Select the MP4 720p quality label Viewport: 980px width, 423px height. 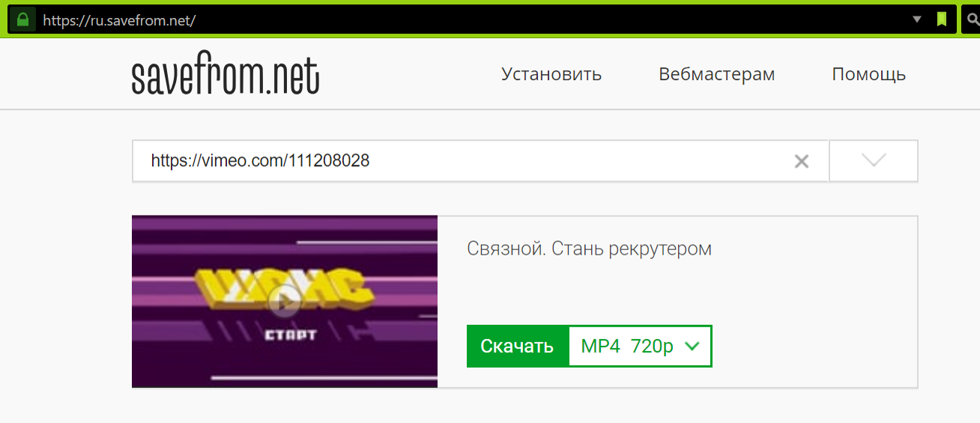click(x=627, y=346)
